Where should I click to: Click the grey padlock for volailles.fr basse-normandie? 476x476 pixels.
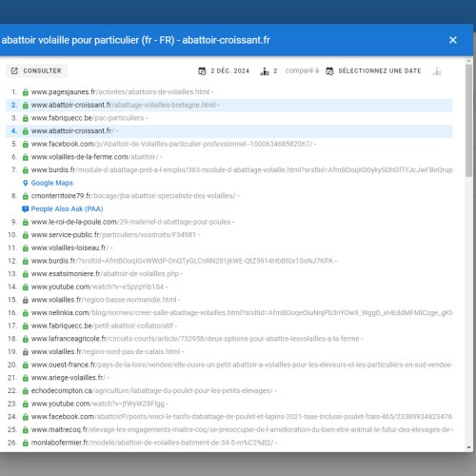coord(26,300)
